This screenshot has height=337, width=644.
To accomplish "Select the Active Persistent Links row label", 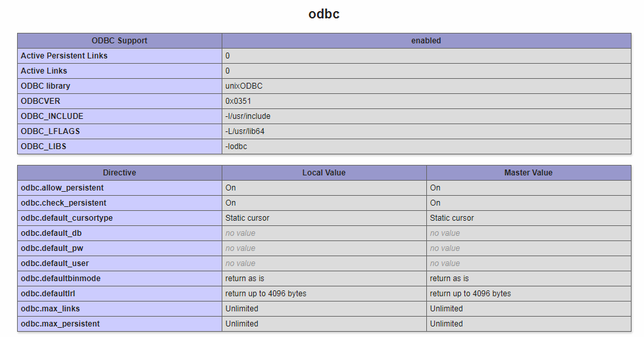I will point(64,56).
